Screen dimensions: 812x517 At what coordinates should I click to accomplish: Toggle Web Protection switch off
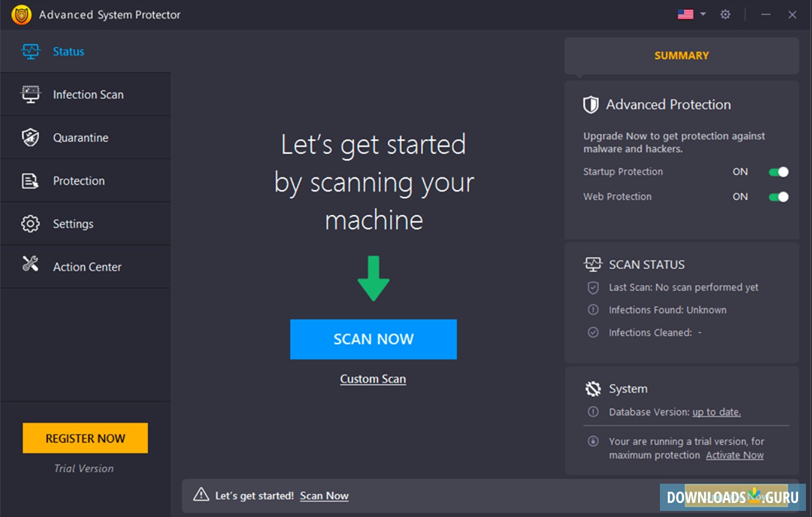779,197
